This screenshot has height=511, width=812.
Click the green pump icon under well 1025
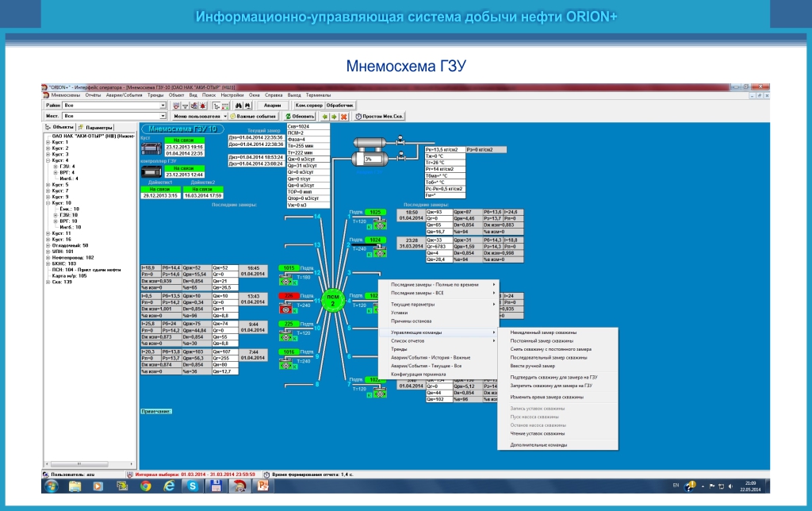pos(381,225)
